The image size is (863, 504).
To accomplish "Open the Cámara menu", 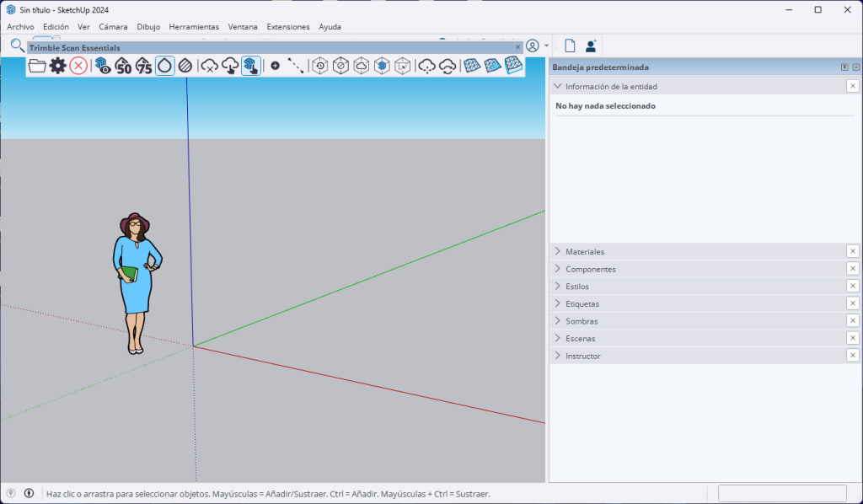I will 113,26.
